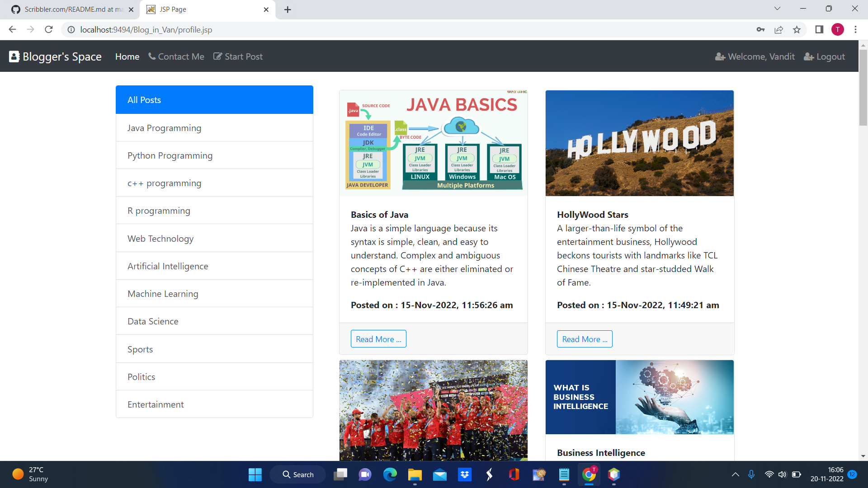This screenshot has height=488, width=868.
Task: Click Start Post in navbar
Action: 238,56
